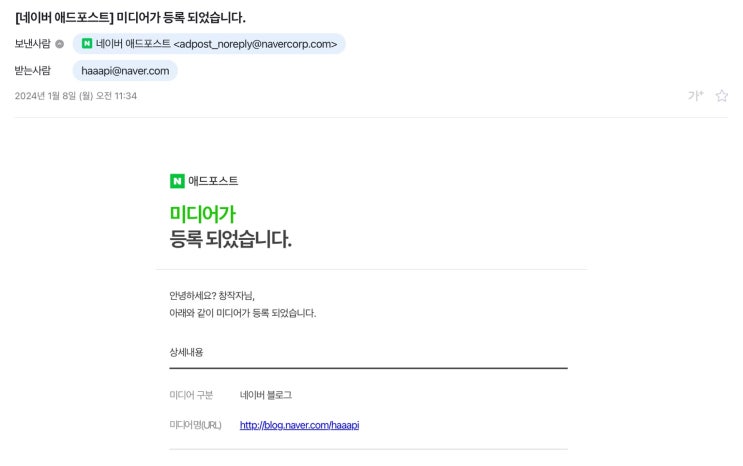Select the adpost_noreply sender address chip
This screenshot has height=466, width=743.
[x=209, y=44]
